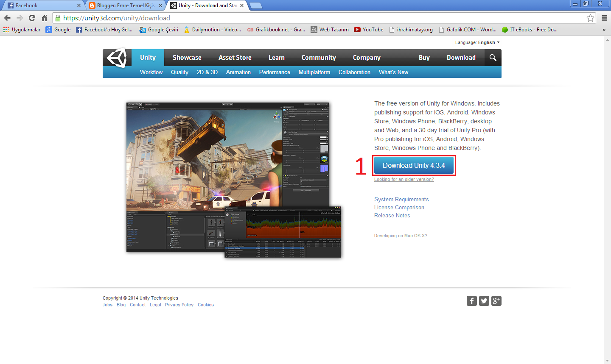Open the site search magnifier icon
Screen dimensions: 611x364
click(493, 58)
